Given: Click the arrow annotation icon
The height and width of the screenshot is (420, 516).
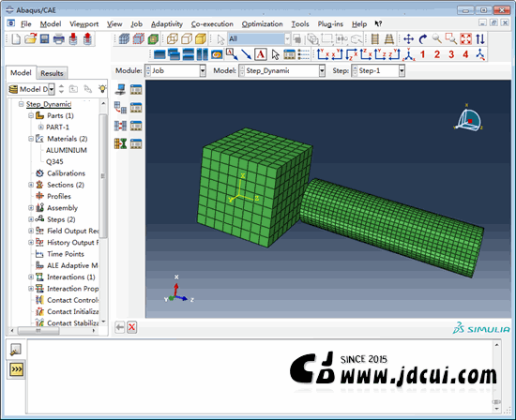Looking at the screenshot, I should coord(246,54).
